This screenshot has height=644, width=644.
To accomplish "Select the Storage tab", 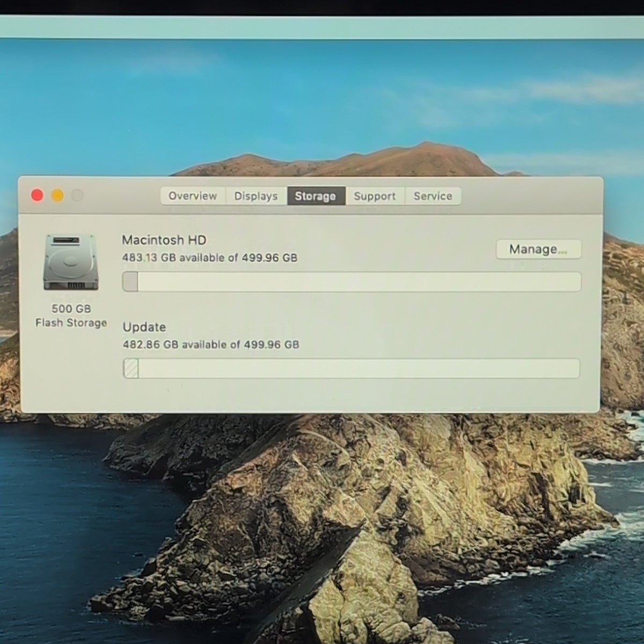I will [x=316, y=196].
